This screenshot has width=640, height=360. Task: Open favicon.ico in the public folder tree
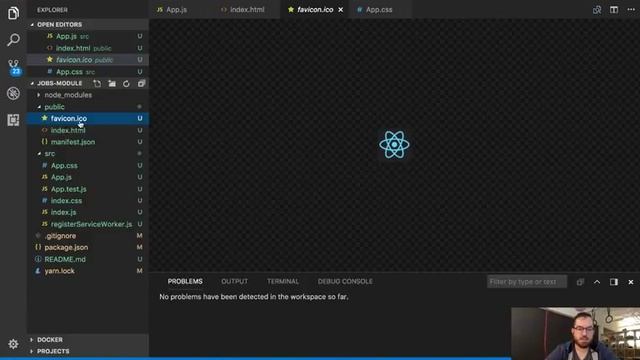[x=88, y=118]
